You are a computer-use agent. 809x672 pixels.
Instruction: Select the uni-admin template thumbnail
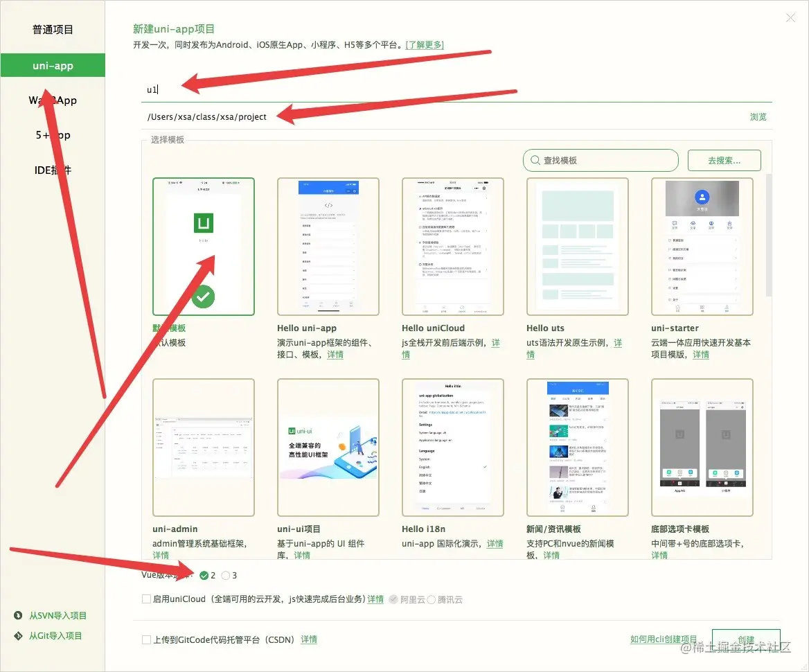[203, 448]
